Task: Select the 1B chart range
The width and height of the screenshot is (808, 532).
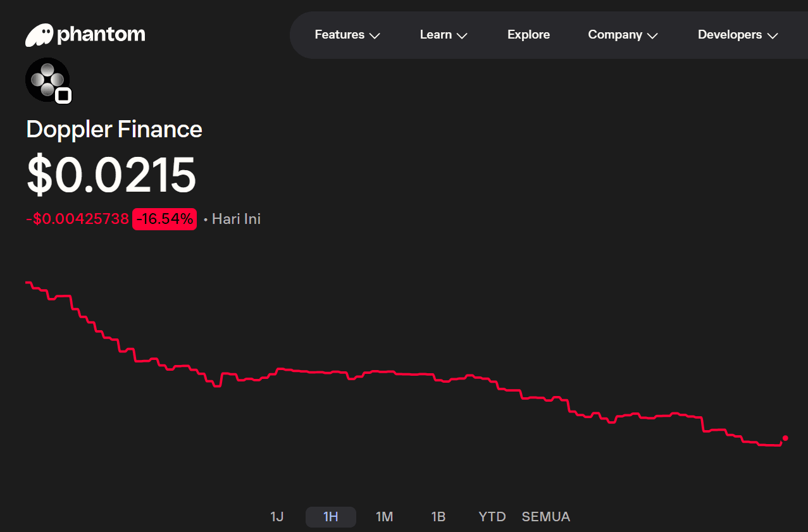Action: (438, 517)
